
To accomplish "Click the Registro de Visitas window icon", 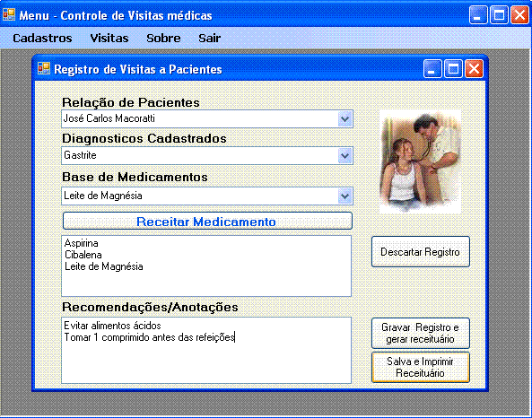I will click(x=44, y=68).
